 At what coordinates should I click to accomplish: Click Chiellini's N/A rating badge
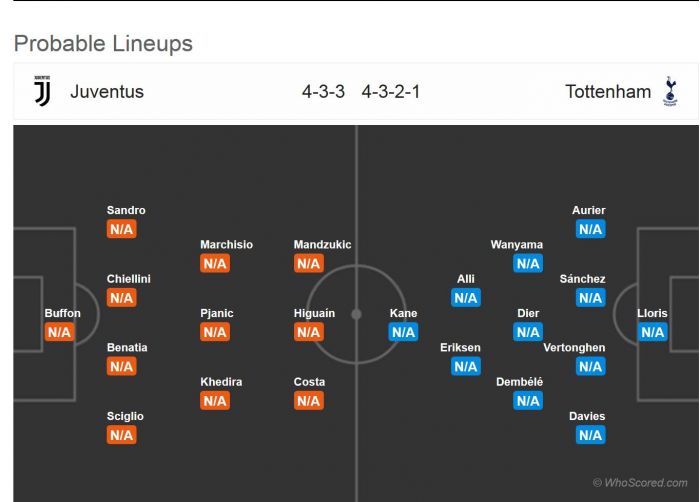pyautogui.click(x=122, y=298)
